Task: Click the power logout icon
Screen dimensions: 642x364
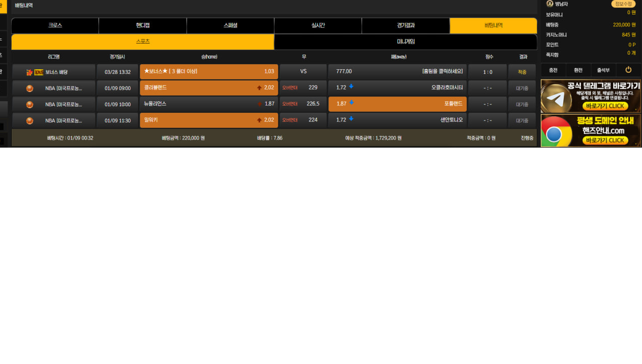Action: 628,70
